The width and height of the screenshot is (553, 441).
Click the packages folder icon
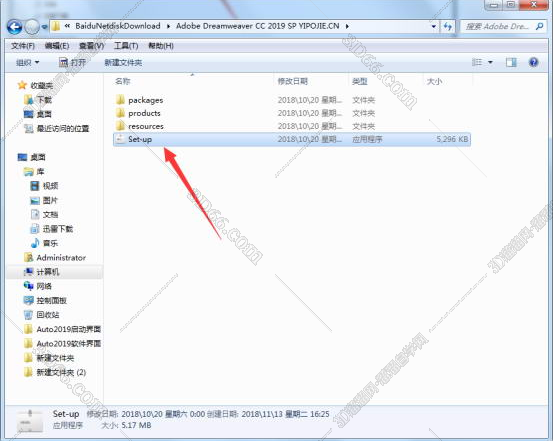click(x=120, y=100)
